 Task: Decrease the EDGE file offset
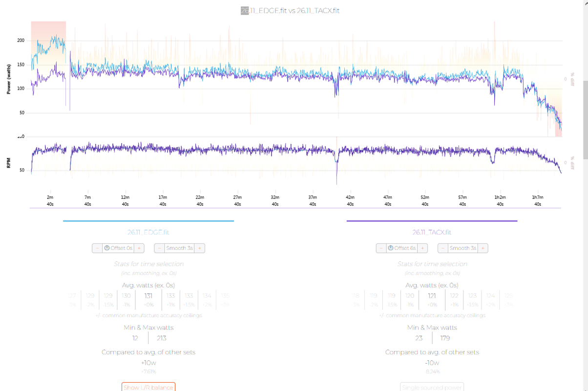(97, 248)
